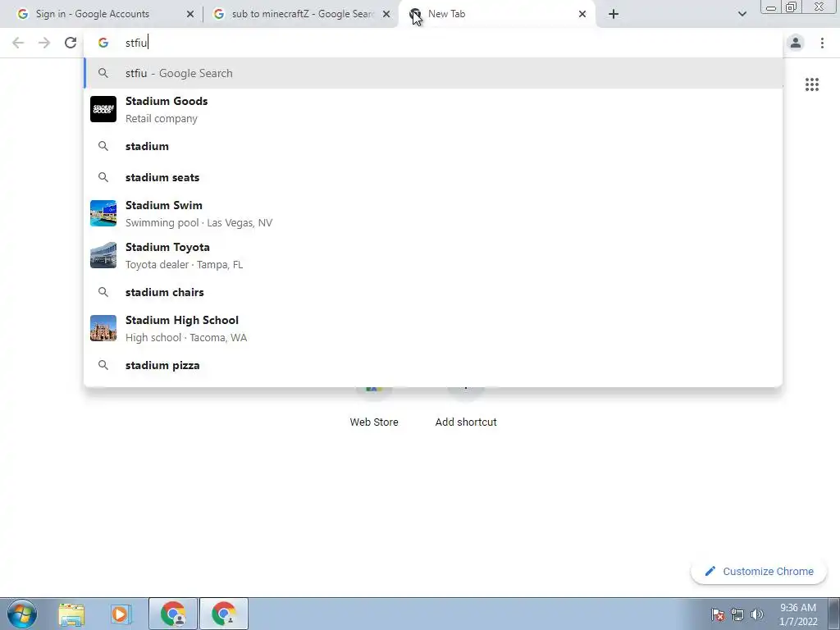Choose the plain stadium suggestion
The height and width of the screenshot is (630, 840).
click(x=433, y=146)
